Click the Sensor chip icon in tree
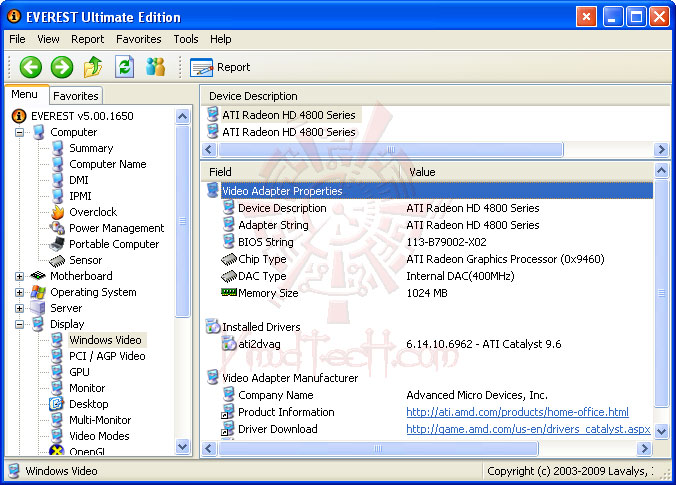 point(57,260)
